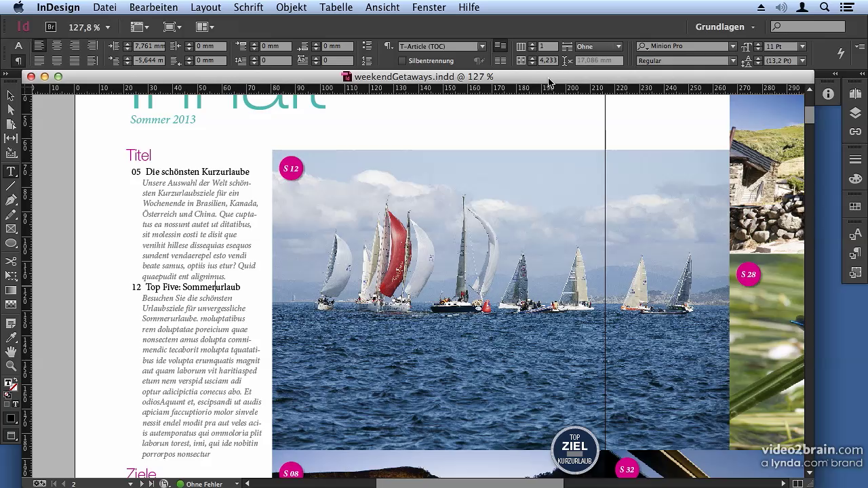Open the Ansicht menu
Image resolution: width=868 pixels, height=488 pixels.
tap(382, 7)
